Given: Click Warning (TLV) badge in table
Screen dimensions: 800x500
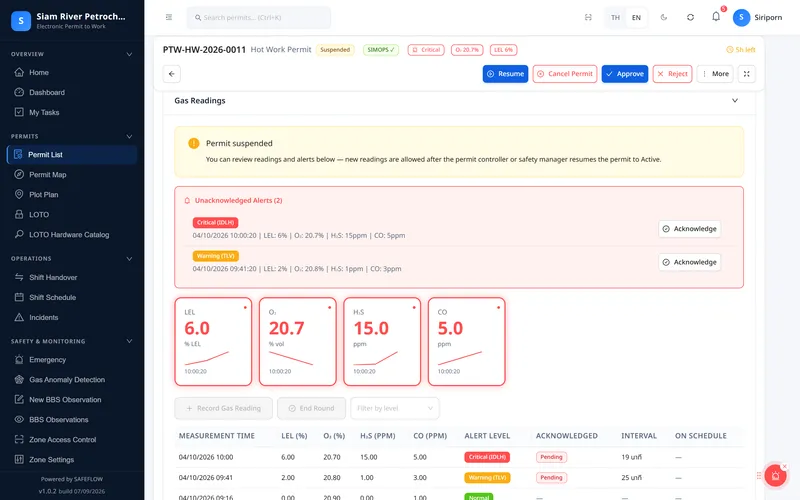Looking at the screenshot, I should 487,478.
